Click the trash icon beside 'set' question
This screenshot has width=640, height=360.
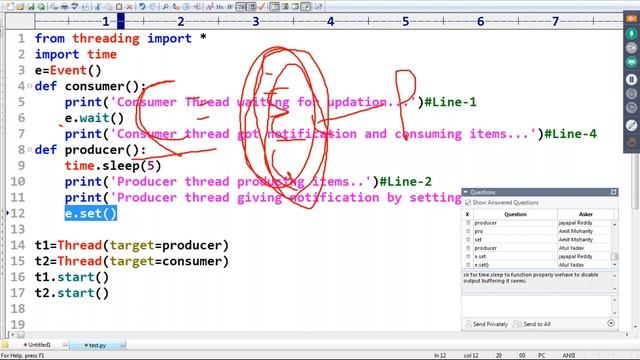(x=468, y=240)
